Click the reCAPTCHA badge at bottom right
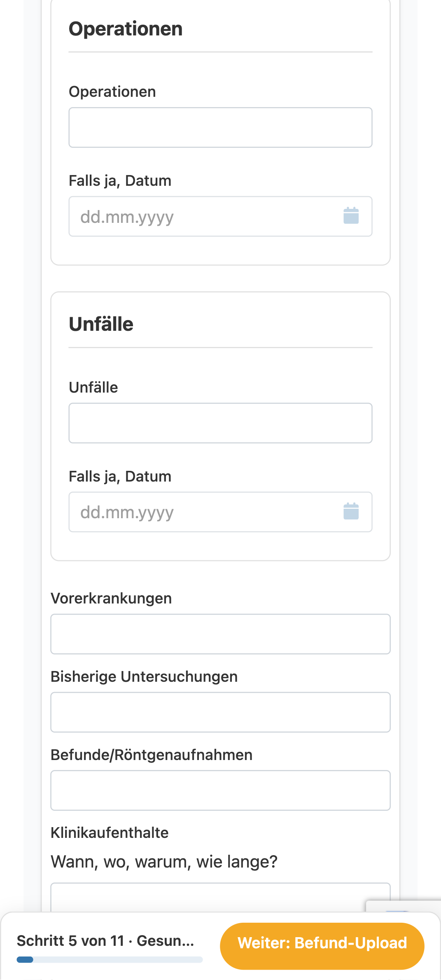Screen dimensions: 441x980 click(x=404, y=906)
